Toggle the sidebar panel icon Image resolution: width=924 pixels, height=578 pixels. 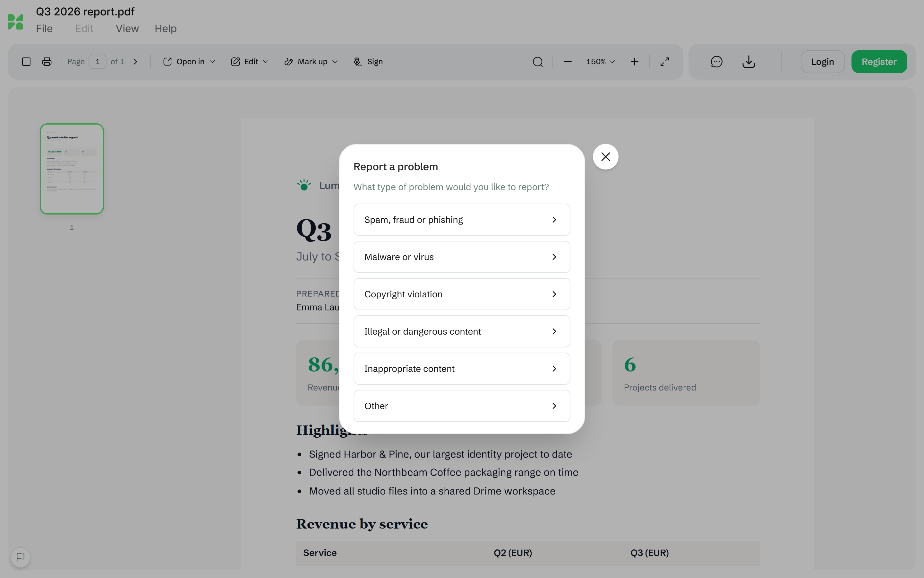[x=26, y=62]
